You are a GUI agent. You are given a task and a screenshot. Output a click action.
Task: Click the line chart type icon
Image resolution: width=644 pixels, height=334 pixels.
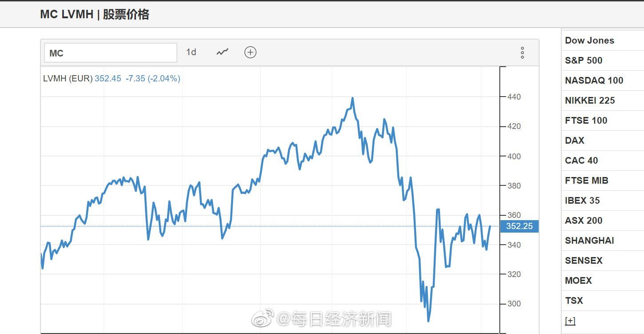click(222, 52)
